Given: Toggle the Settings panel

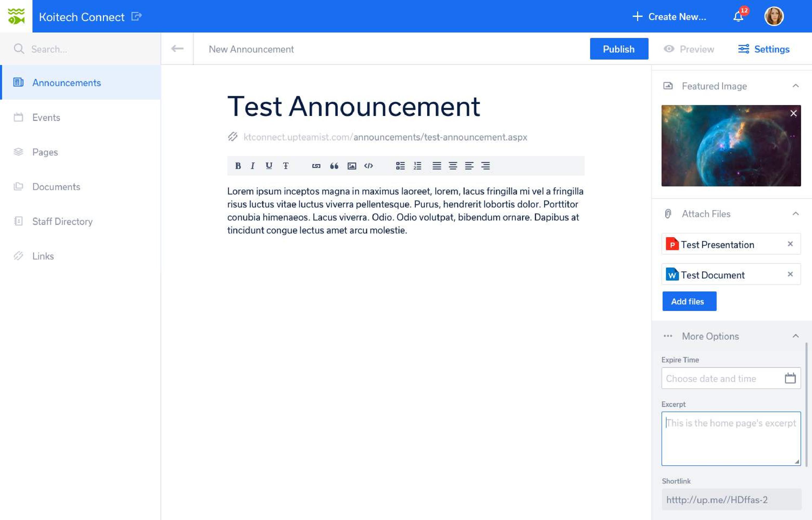Looking at the screenshot, I should coord(764,49).
